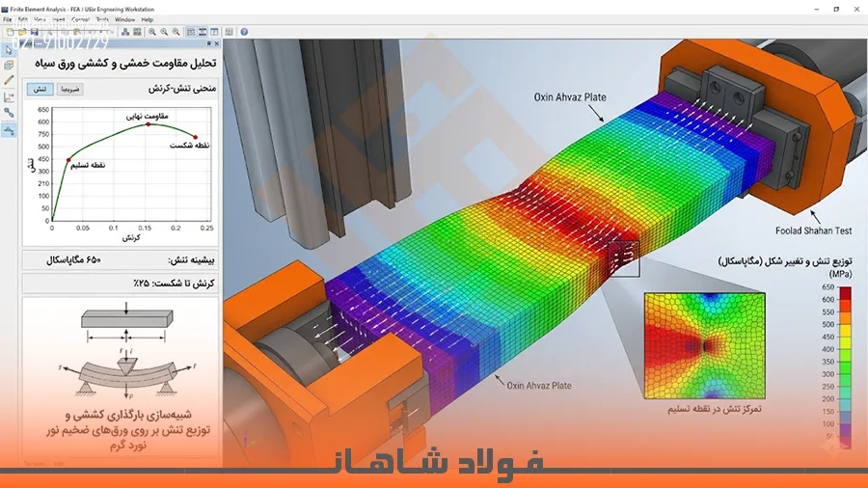
Task: Click the zoom detail box on the plate model
Action: tap(624, 258)
